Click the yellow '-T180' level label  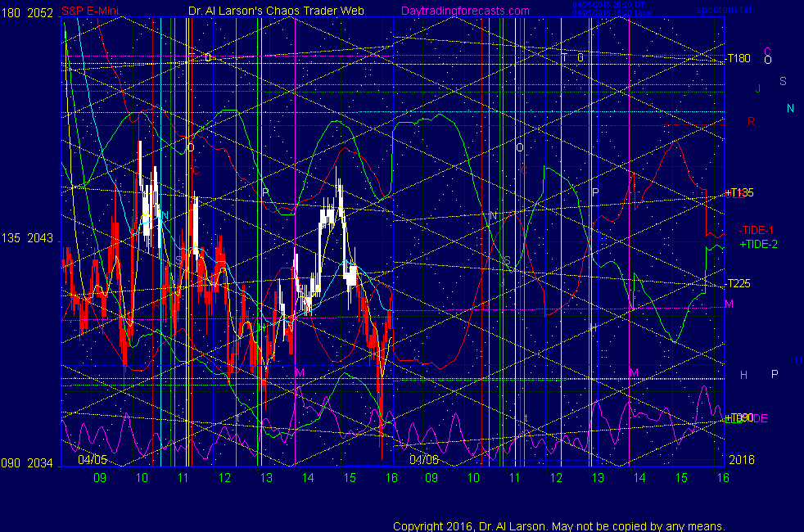pyautogui.click(x=739, y=58)
